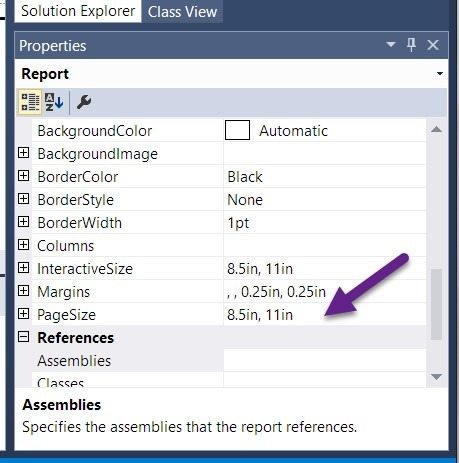Viewport: 459px width, 463px height.
Task: Expand the BorderColor property
Action: click(23, 176)
